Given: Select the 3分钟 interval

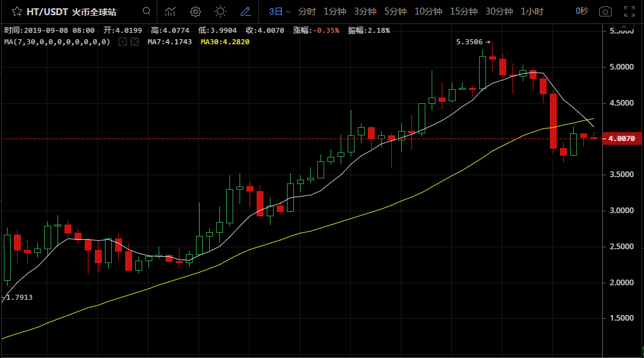Looking at the screenshot, I should (x=365, y=11).
